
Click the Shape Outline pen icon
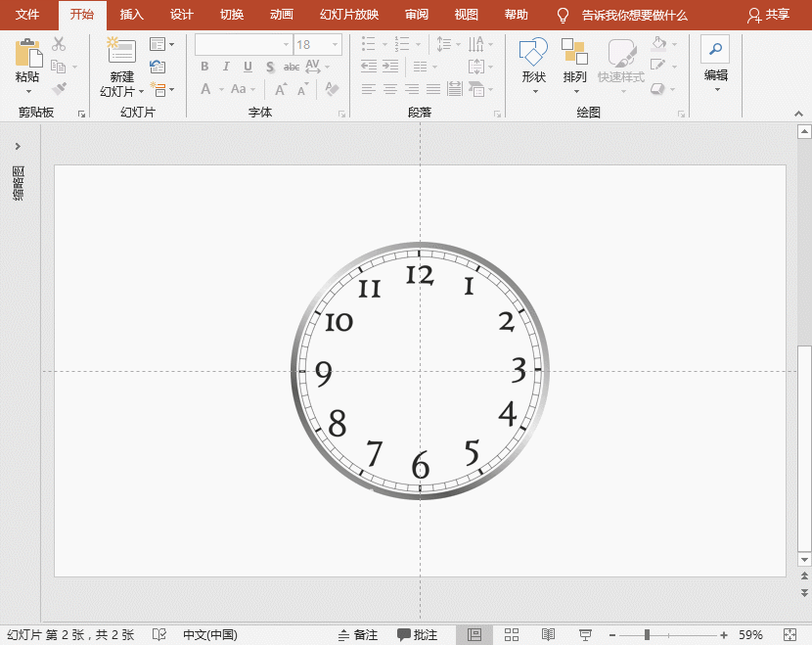tap(657, 66)
